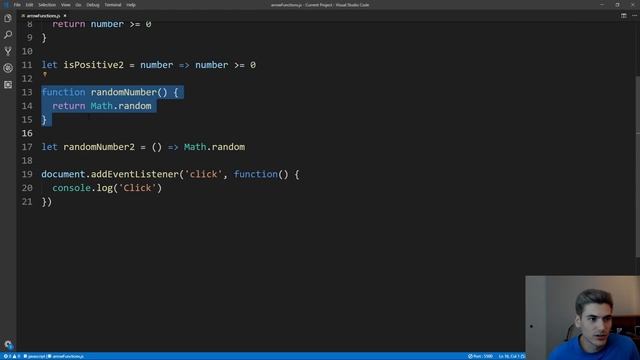The height and width of the screenshot is (360, 640).
Task: Click on 'randomNumber2' on line 17
Action: (x=99, y=147)
